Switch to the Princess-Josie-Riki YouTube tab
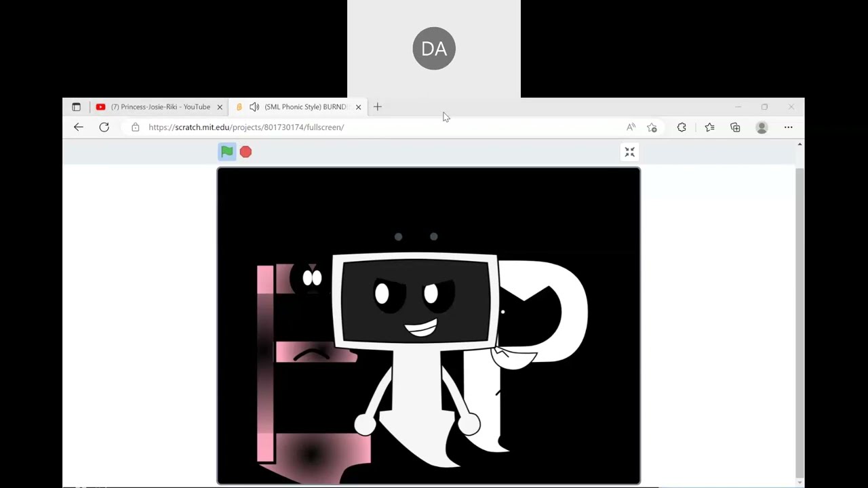868x488 pixels. click(x=160, y=107)
